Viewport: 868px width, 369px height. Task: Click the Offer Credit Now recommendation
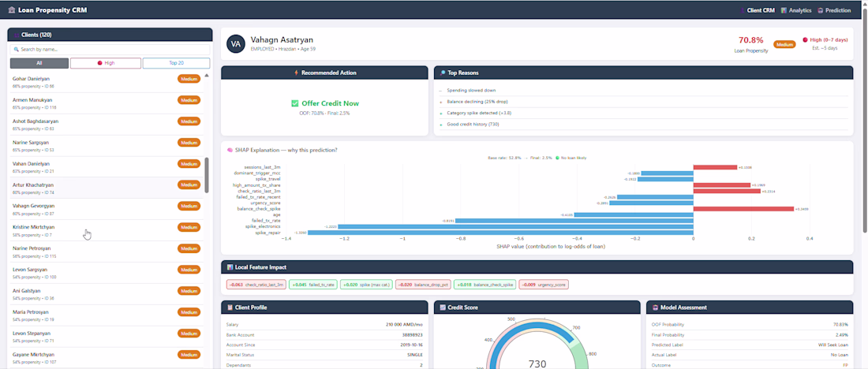325,103
